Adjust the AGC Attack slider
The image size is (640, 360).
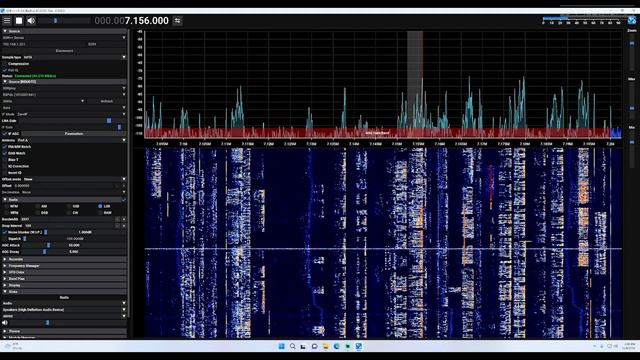point(74,245)
